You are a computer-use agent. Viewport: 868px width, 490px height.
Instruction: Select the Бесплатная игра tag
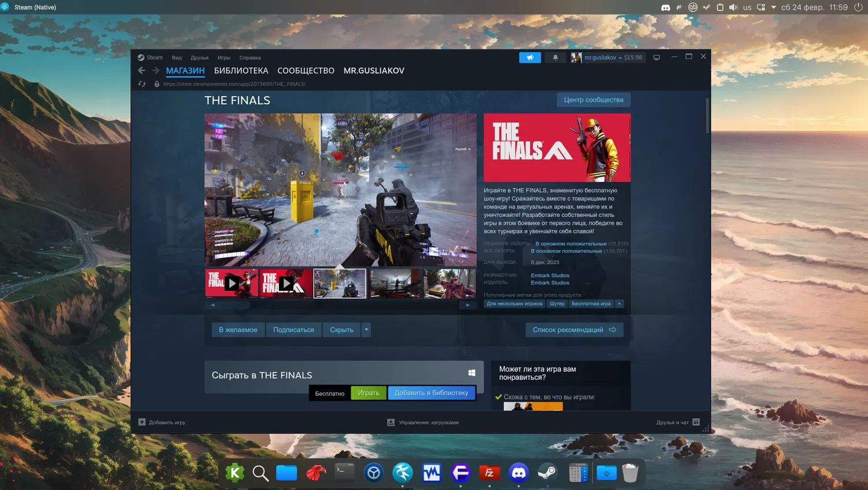tap(591, 303)
